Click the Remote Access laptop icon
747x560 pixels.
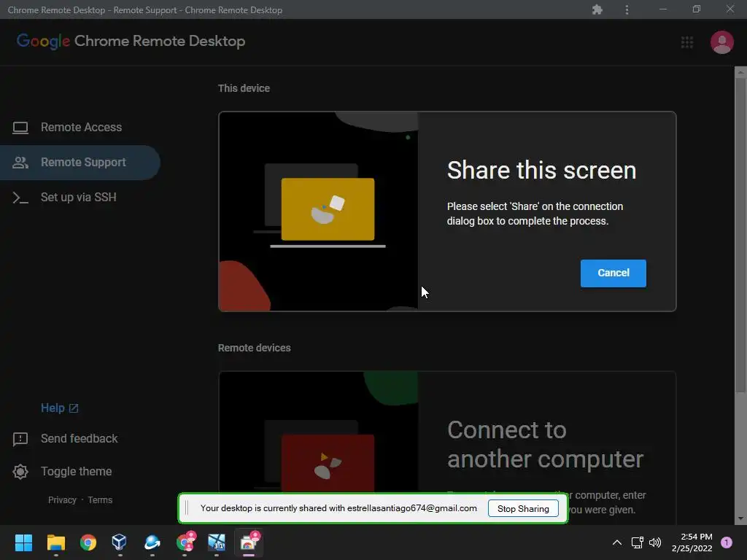[20, 128]
